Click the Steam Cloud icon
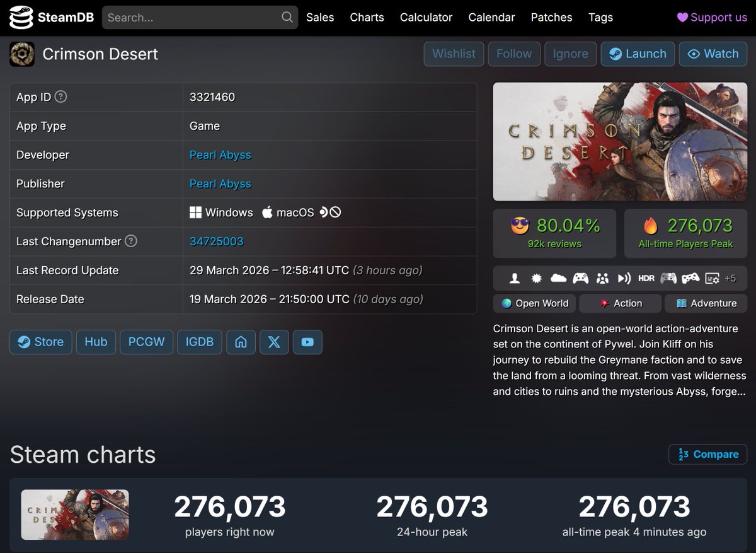The width and height of the screenshot is (756, 553). click(558, 278)
